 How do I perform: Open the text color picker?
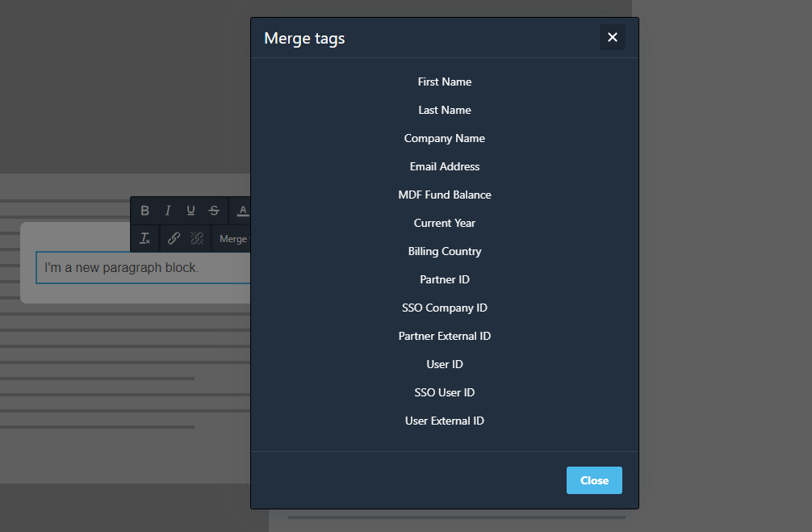pyautogui.click(x=242, y=211)
